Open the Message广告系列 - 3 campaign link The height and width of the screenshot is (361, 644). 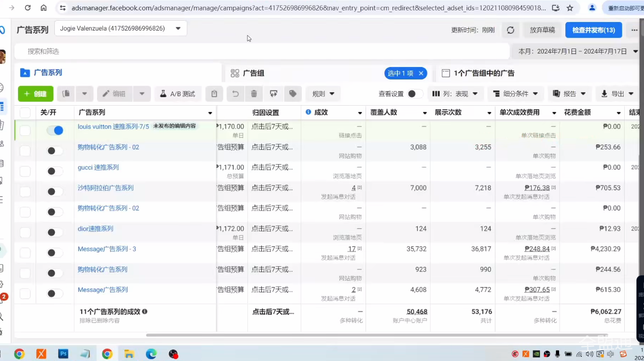click(x=107, y=249)
